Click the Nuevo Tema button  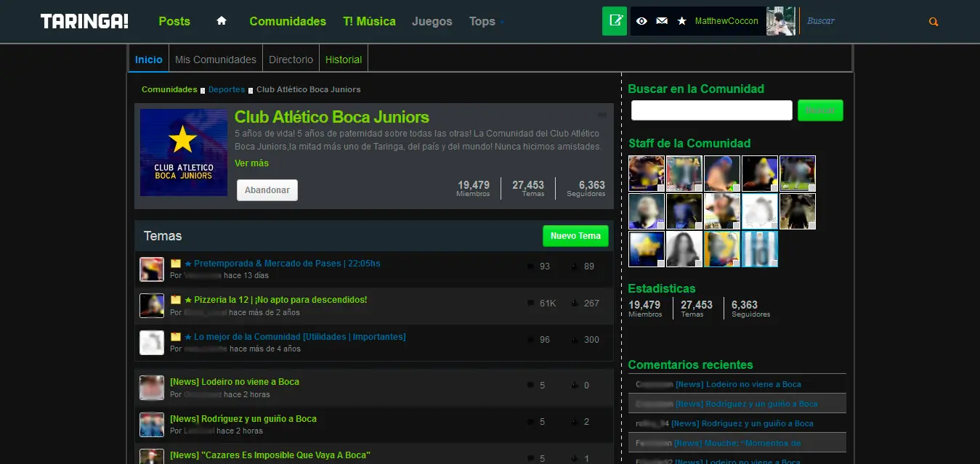pyautogui.click(x=575, y=236)
